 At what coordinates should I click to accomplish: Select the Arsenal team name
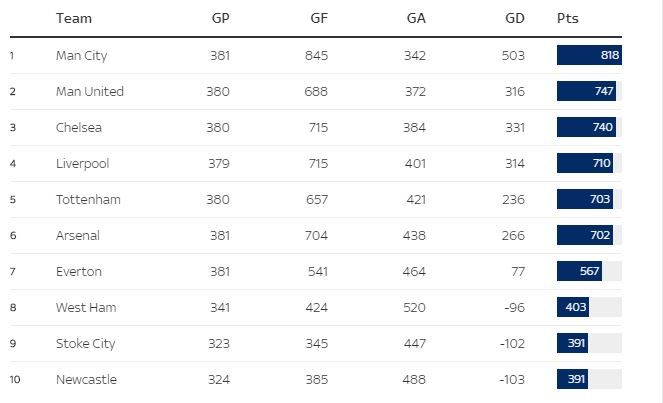pos(78,236)
